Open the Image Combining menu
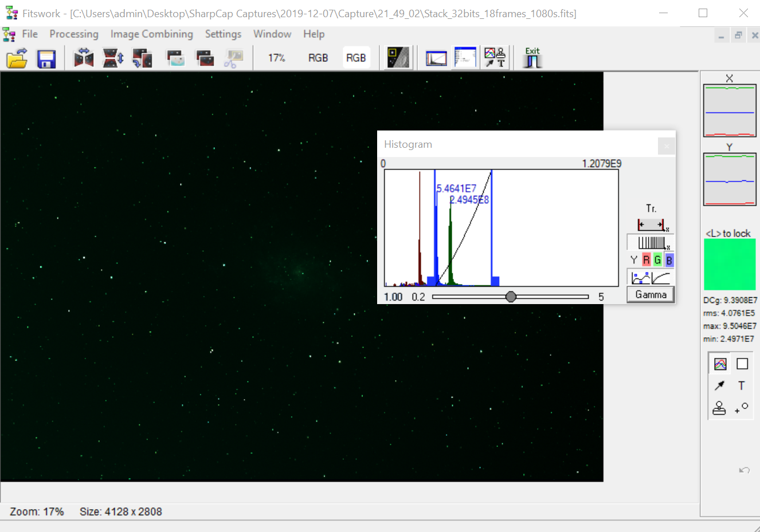Viewport: 760px width, 532px height. point(152,34)
